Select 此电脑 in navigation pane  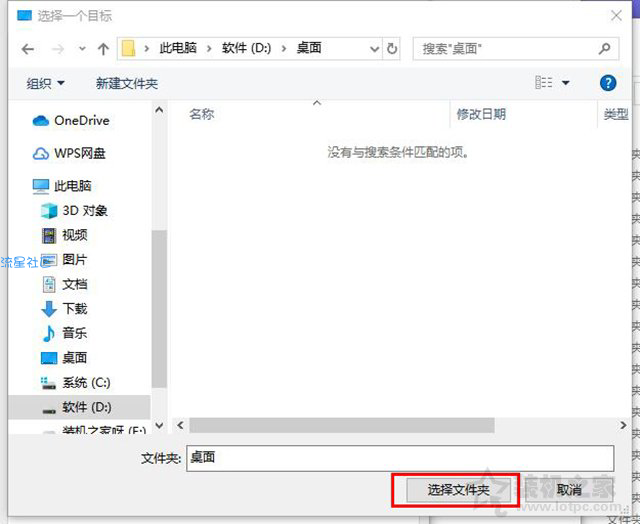62,186
